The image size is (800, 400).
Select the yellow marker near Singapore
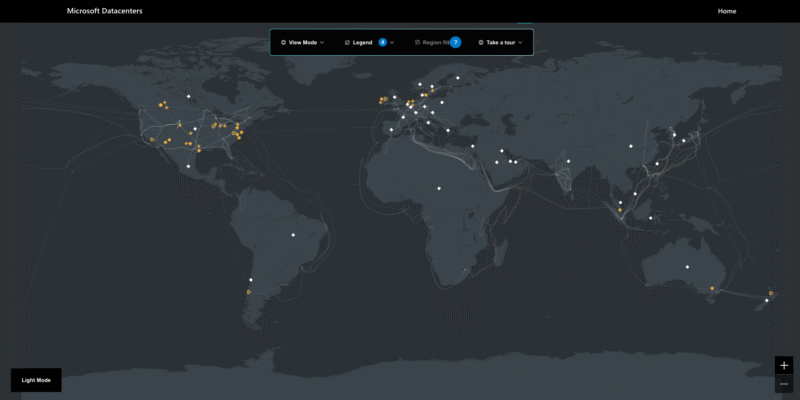point(620,210)
